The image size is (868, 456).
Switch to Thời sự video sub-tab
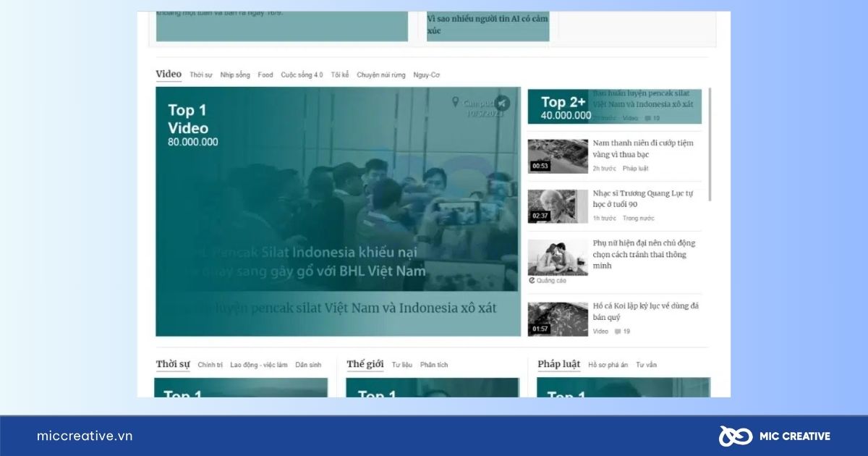point(201,75)
